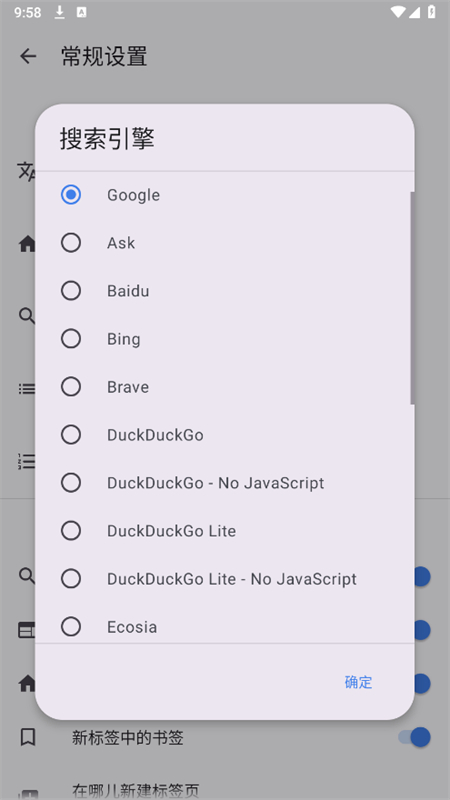Confirm with the 确定 button

coord(358,682)
